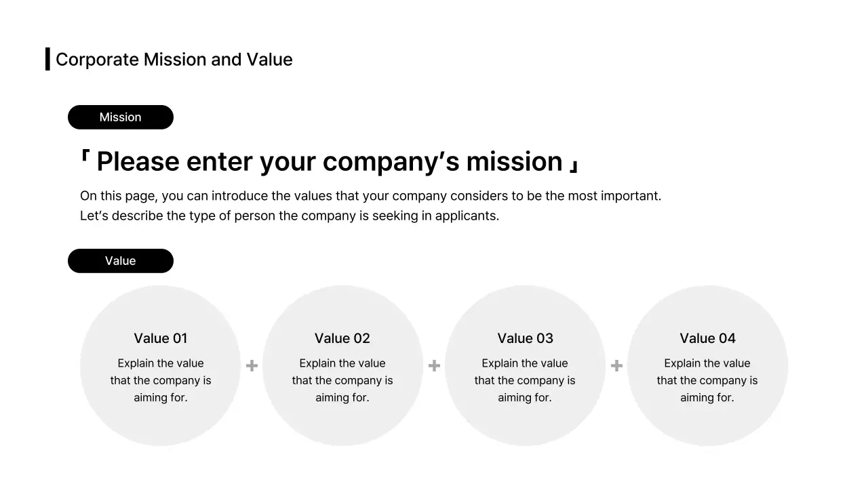Select the "Value 03" heading
Screen dimensions: 868x488
(526, 338)
